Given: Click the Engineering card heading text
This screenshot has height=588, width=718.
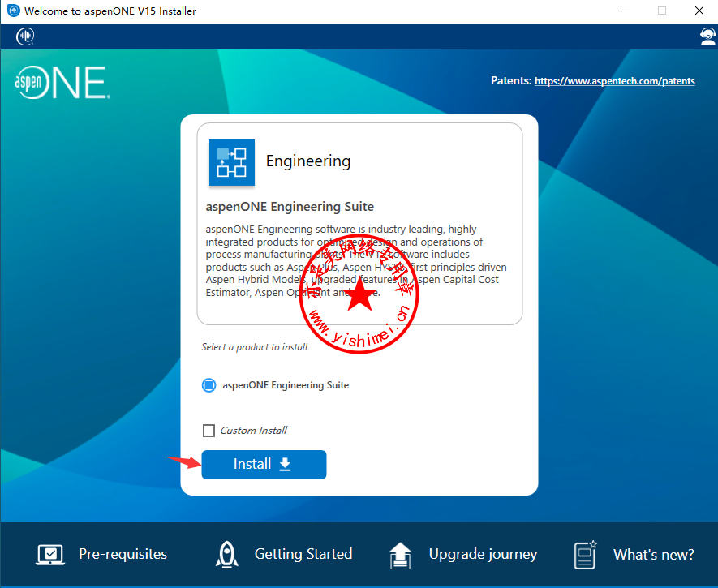Looking at the screenshot, I should click(x=308, y=161).
